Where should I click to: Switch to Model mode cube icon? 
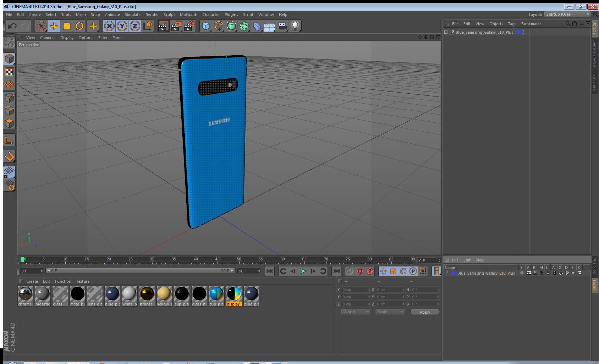(x=9, y=59)
